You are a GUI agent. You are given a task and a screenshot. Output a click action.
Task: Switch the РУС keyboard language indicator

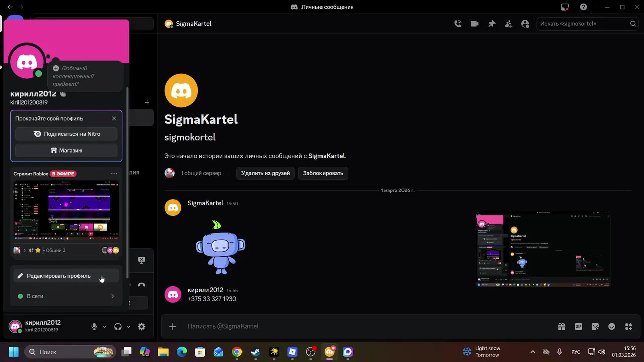[576, 352]
